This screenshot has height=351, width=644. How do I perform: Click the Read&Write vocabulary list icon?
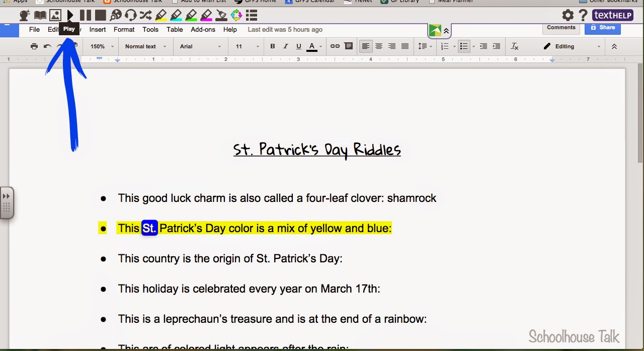coord(252,15)
